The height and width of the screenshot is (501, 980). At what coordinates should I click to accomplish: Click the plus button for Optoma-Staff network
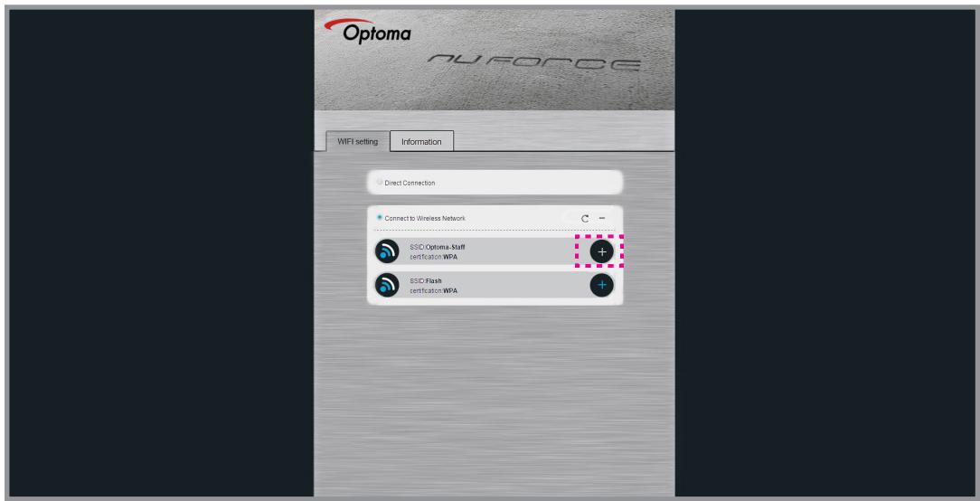(x=602, y=251)
